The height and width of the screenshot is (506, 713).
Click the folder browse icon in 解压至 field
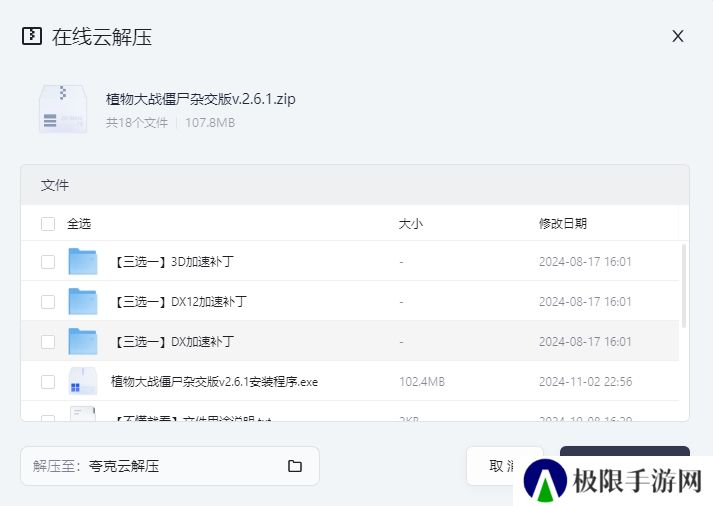295,466
